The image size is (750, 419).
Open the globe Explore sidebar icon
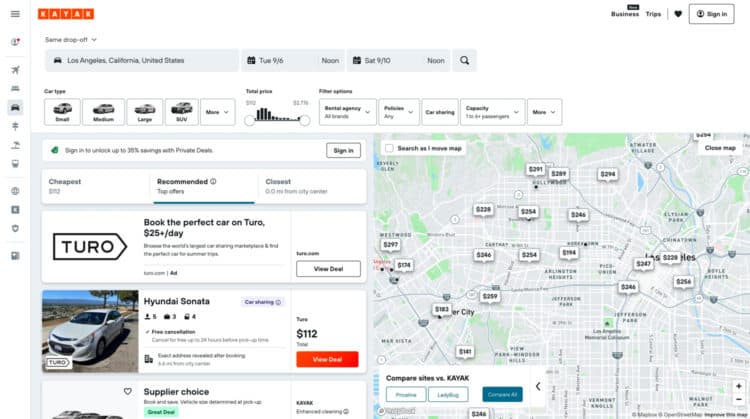15,191
